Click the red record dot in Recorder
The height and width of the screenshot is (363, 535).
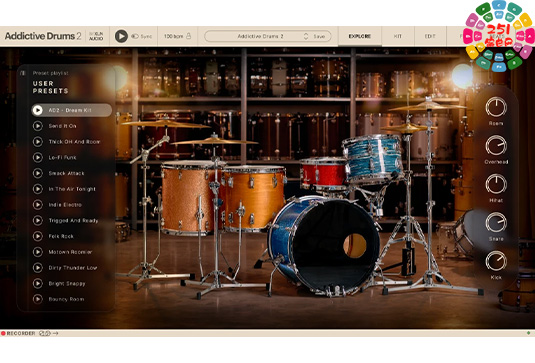pyautogui.click(x=3, y=333)
